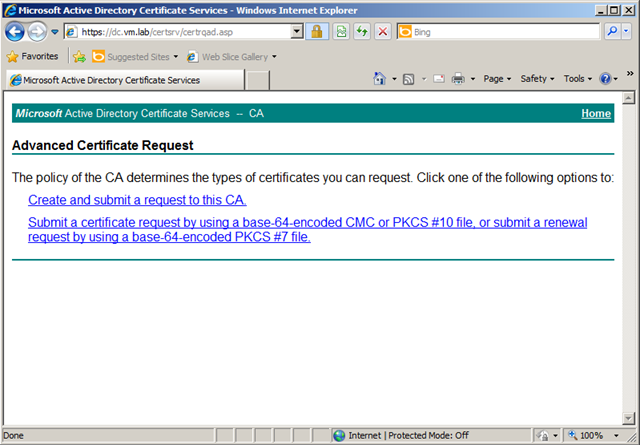
Task: Click the Done status text
Action: [13, 436]
